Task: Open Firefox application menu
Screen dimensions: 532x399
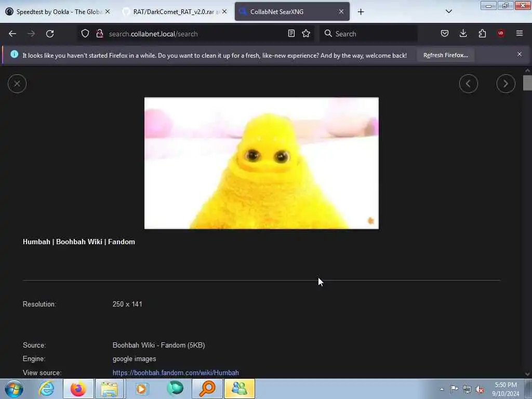Action: pyautogui.click(x=520, y=33)
